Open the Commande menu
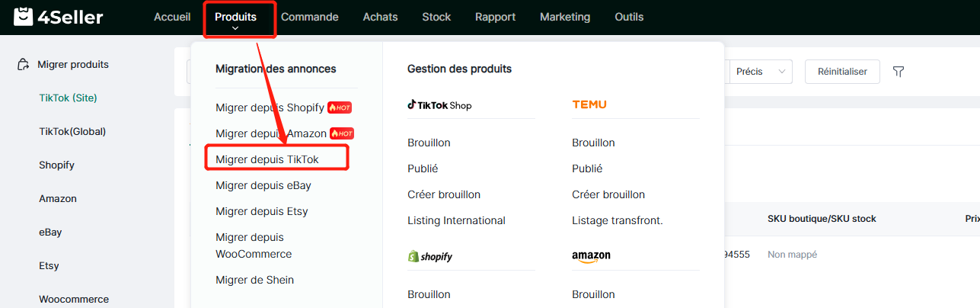 click(309, 17)
